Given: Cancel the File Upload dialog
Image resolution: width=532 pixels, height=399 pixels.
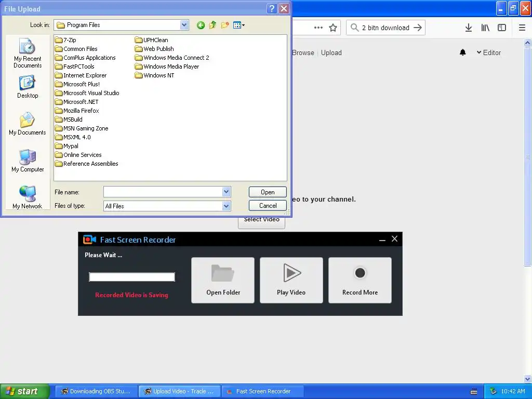Looking at the screenshot, I should (268, 206).
